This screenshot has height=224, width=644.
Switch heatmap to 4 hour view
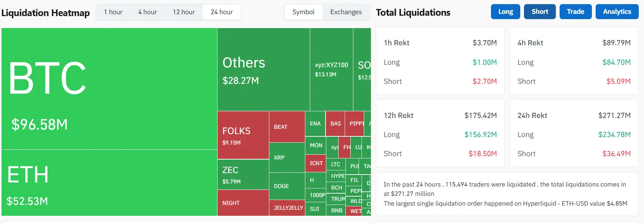(x=147, y=12)
